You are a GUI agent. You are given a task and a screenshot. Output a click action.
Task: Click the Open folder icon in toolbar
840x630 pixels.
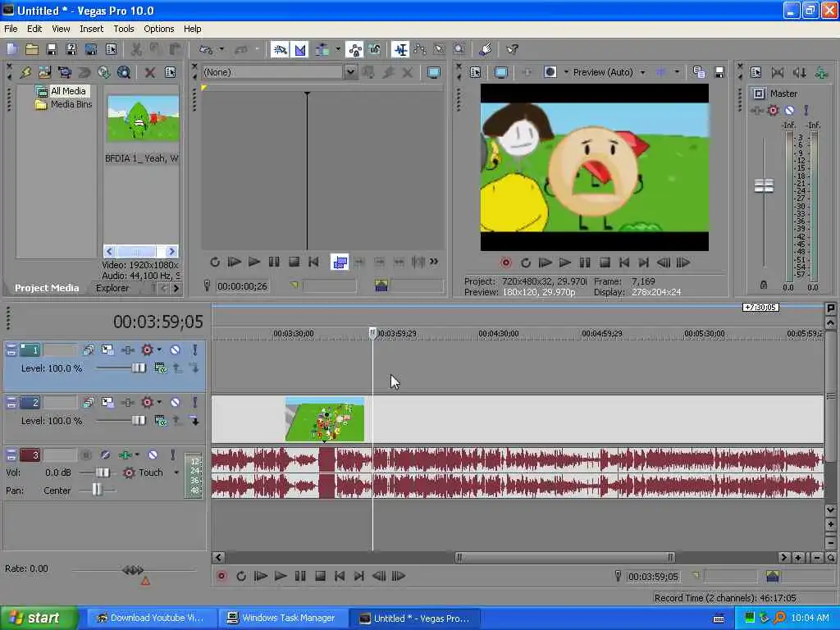point(32,50)
